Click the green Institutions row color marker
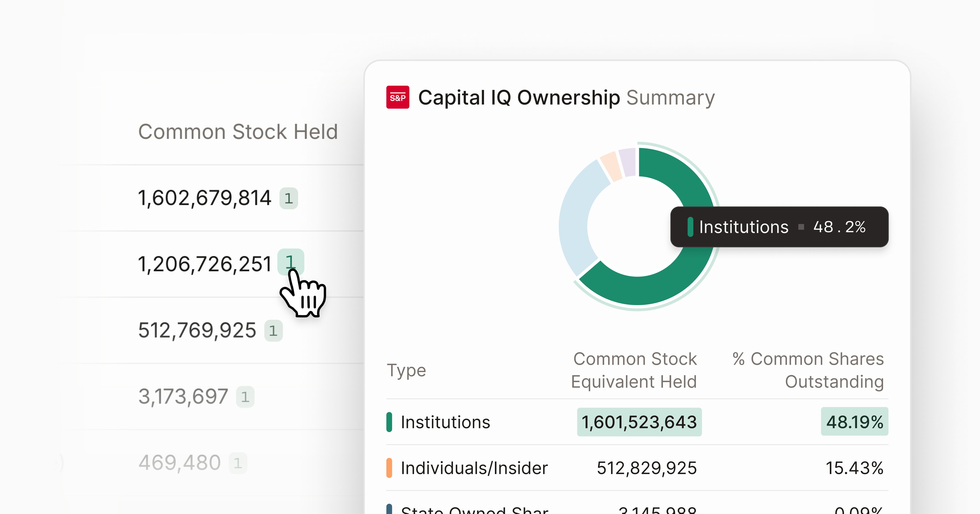980x514 pixels. [x=389, y=422]
